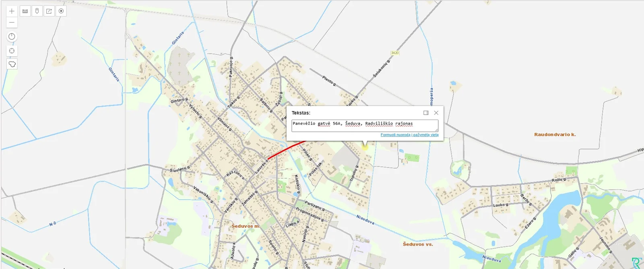This screenshot has width=644, height=269.
Task: Click the 'Partizanų g.' street label
Action: click(x=315, y=206)
